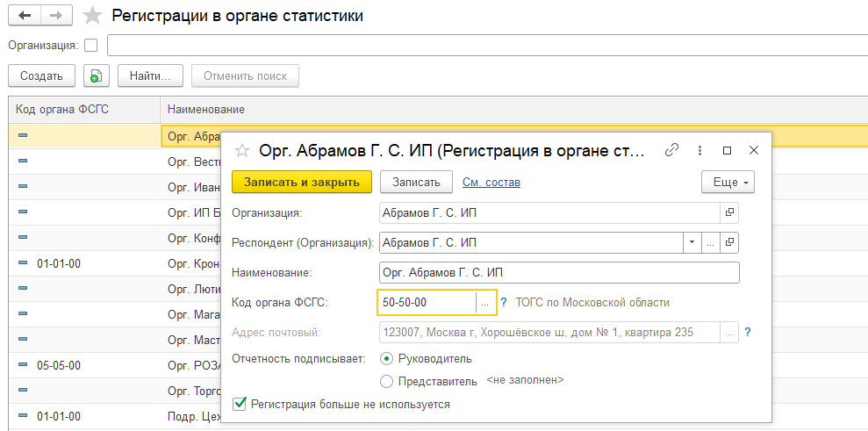The width and height of the screenshot is (868, 431).
Task: Open the 'См. состав' link
Action: (x=491, y=182)
